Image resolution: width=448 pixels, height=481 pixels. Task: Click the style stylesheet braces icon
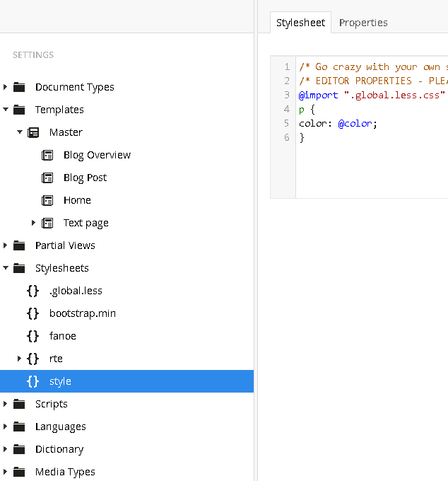click(33, 381)
